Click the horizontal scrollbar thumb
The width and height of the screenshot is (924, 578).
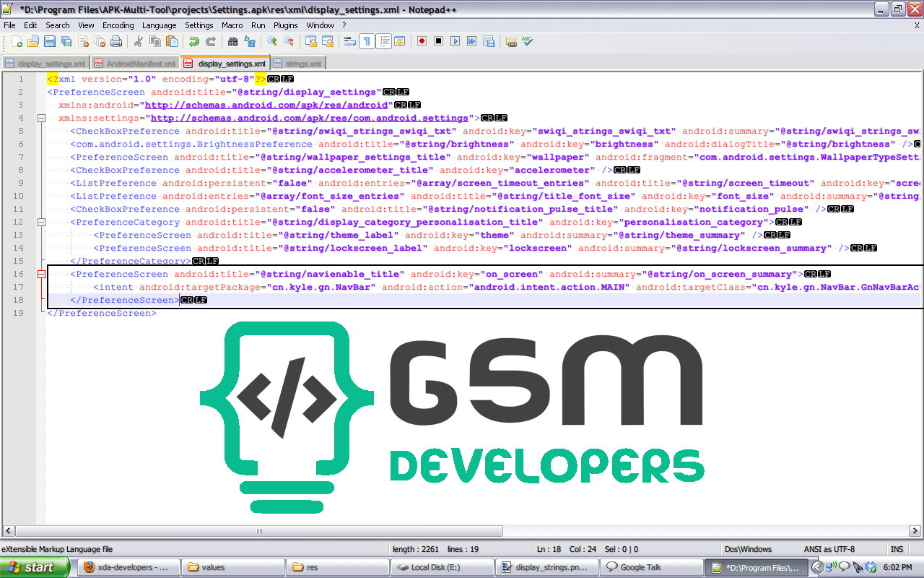tap(259, 531)
